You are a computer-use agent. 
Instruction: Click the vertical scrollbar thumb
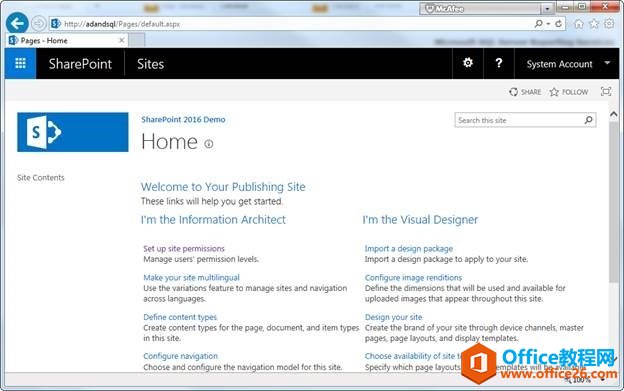[613, 202]
